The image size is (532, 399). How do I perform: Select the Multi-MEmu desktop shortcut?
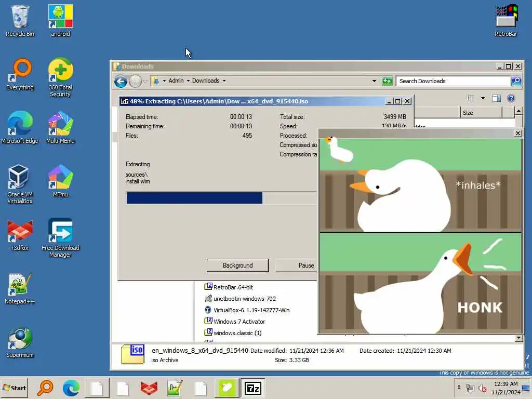point(60,128)
